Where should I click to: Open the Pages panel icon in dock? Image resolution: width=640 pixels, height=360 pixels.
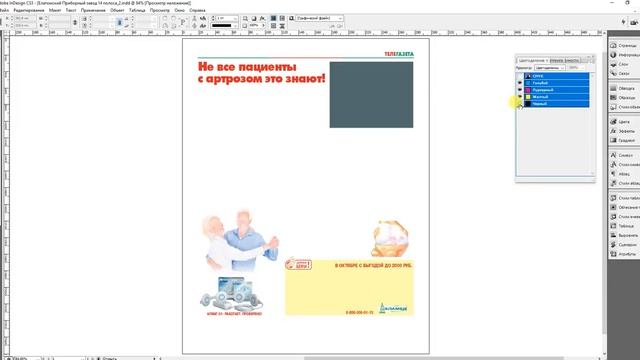[613, 45]
